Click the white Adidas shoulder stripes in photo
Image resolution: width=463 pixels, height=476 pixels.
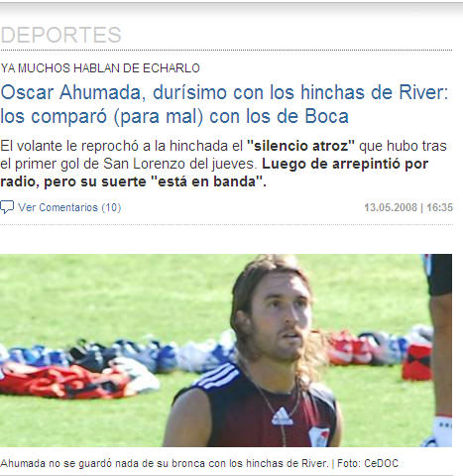tap(218, 375)
